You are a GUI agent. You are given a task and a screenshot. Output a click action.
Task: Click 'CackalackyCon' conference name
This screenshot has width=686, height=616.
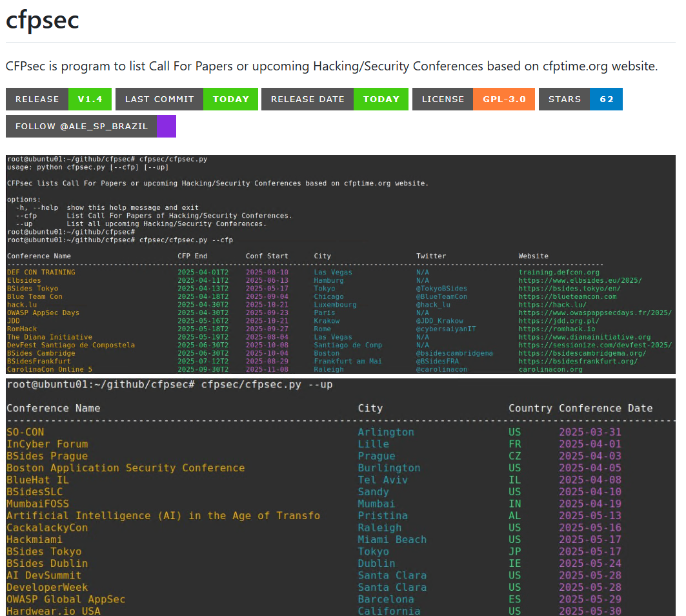point(47,528)
